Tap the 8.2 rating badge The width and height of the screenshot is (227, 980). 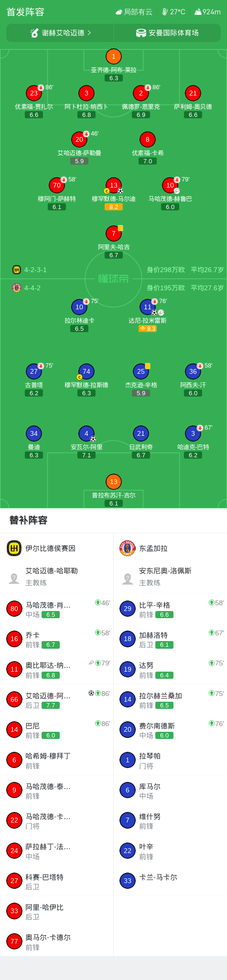(x=114, y=207)
